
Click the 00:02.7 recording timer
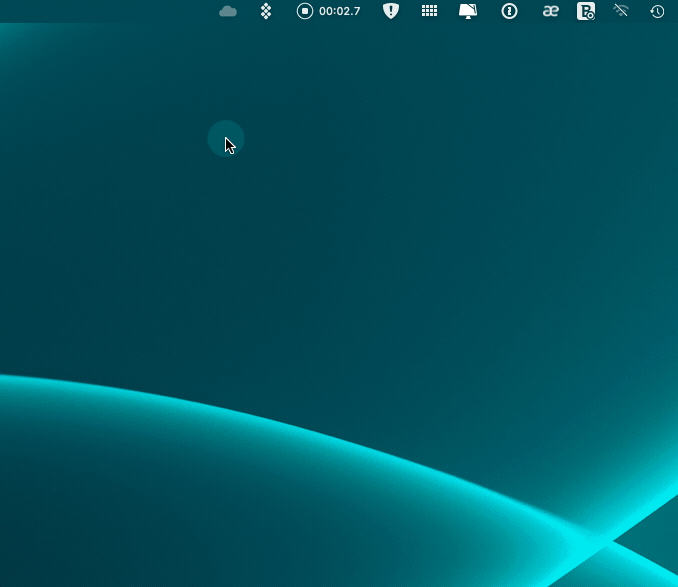click(340, 11)
